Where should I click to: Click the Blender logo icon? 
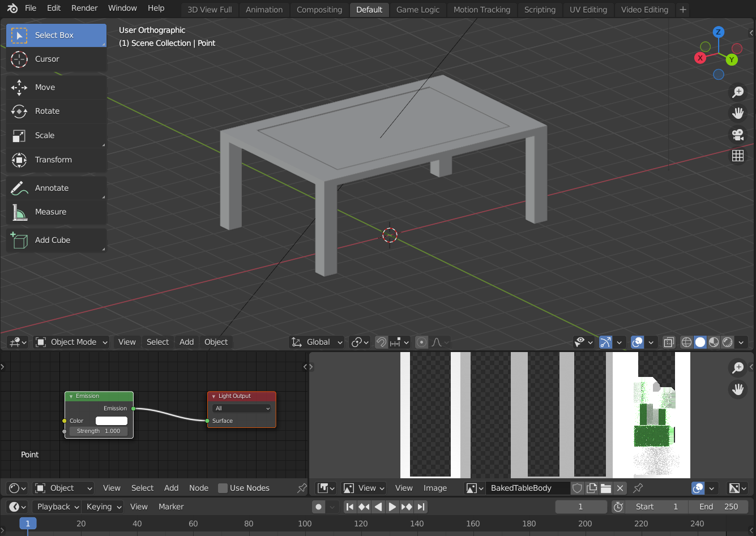click(x=12, y=8)
